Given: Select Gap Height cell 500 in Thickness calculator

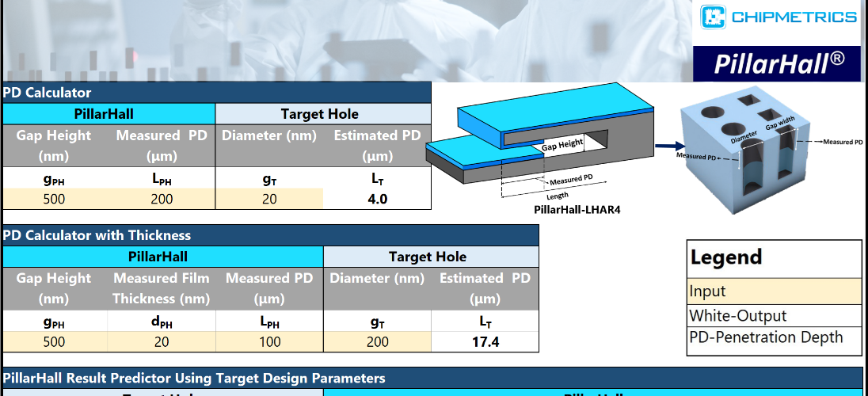Looking at the screenshot, I should (x=54, y=341).
